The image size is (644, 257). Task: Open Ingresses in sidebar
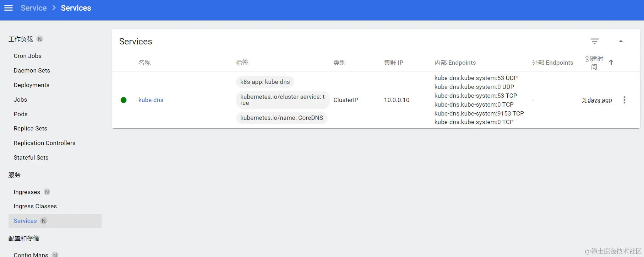[27, 192]
